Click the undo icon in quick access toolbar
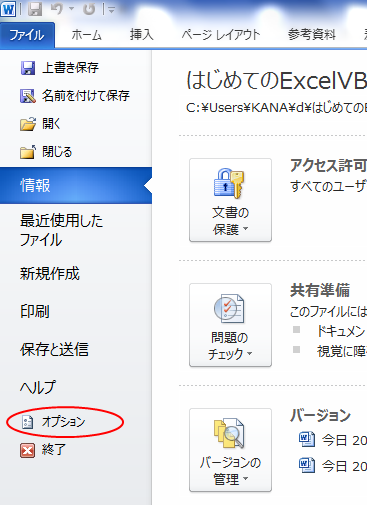The height and width of the screenshot is (505, 367). pyautogui.click(x=57, y=9)
